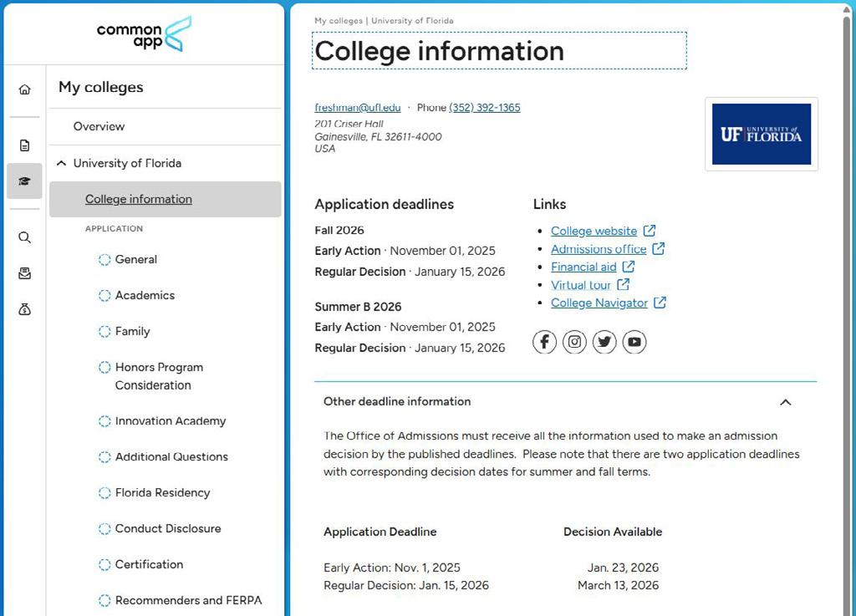Click the Additional Questions status circle

click(x=104, y=457)
